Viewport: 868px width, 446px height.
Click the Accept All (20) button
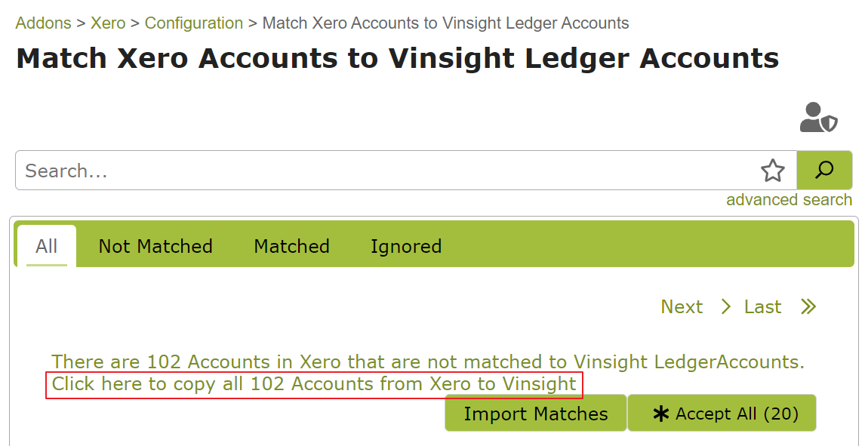[722, 413]
